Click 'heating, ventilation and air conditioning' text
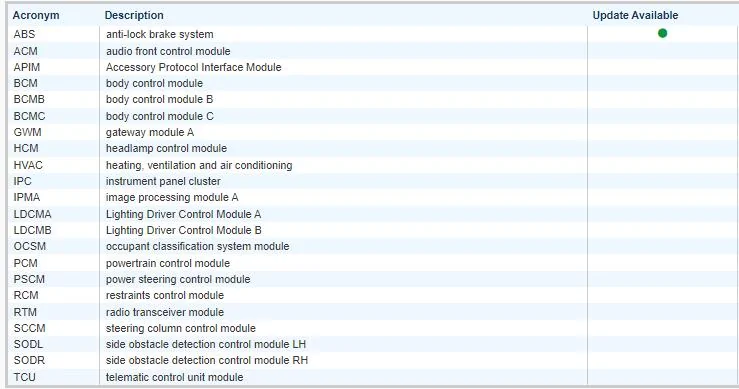The image size is (739, 389). 199,165
